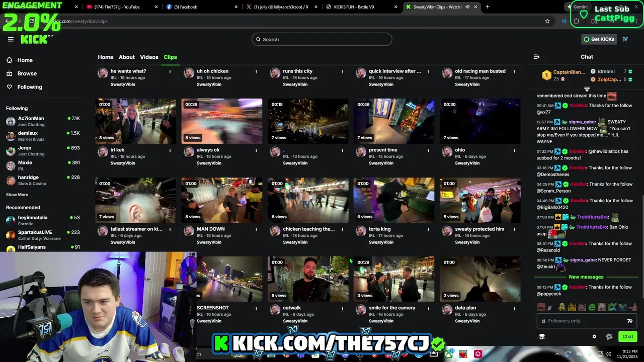
Task: Play the "irl kek" clip thumbnail
Action: (x=136, y=121)
